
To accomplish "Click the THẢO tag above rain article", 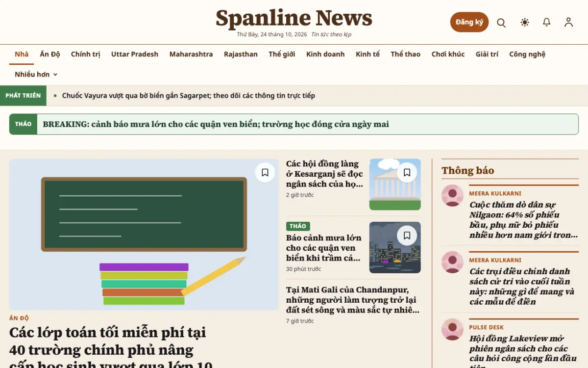I will [x=298, y=226].
